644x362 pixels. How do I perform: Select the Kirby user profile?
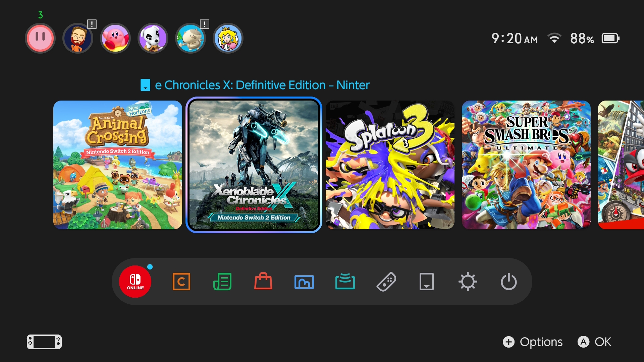[115, 38]
